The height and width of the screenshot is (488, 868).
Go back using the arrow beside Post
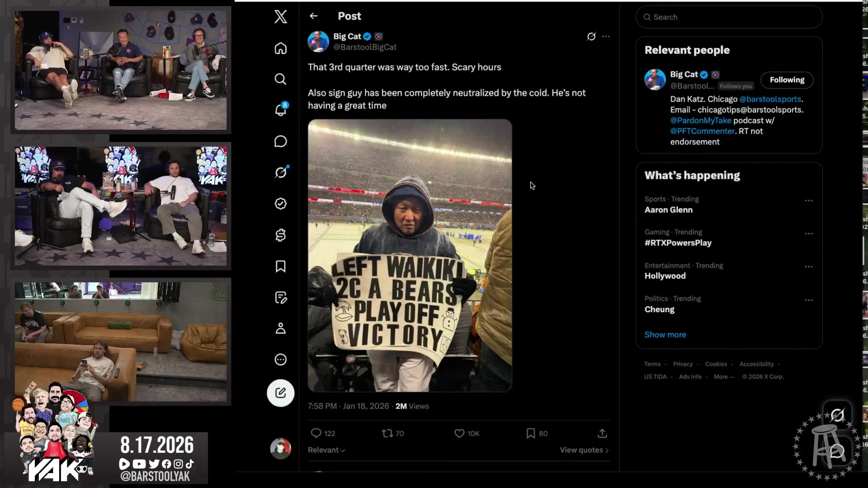314,16
